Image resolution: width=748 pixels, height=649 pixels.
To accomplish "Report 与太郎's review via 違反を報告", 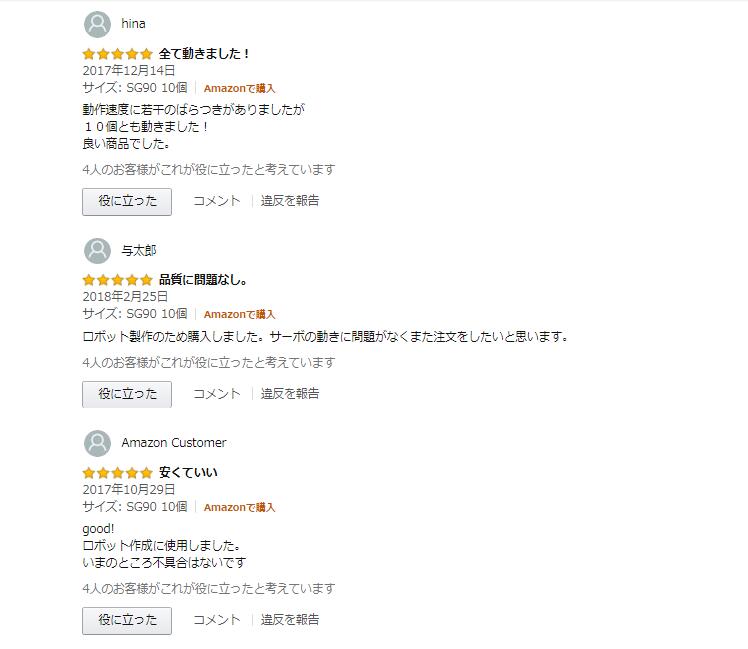I will (x=290, y=394).
